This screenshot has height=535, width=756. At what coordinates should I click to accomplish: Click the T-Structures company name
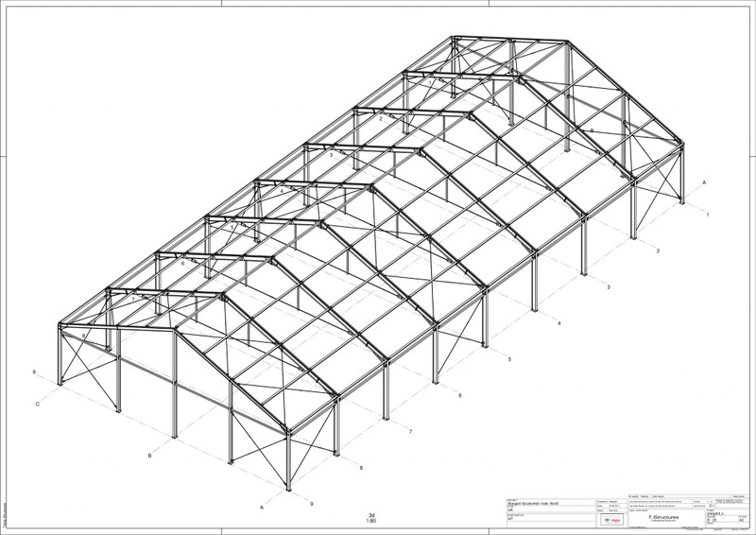[662, 518]
